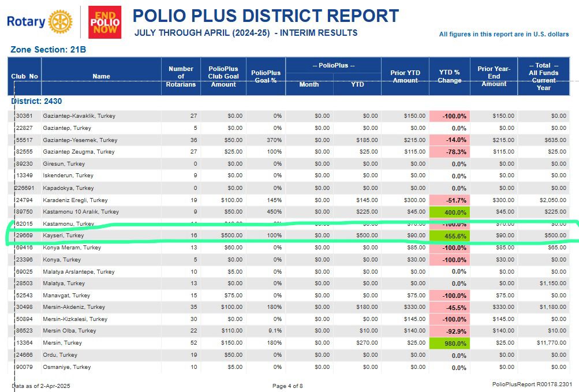The image size is (579, 392).
Task: Click the $1,150.00 total funds cell
Action: [553, 283]
